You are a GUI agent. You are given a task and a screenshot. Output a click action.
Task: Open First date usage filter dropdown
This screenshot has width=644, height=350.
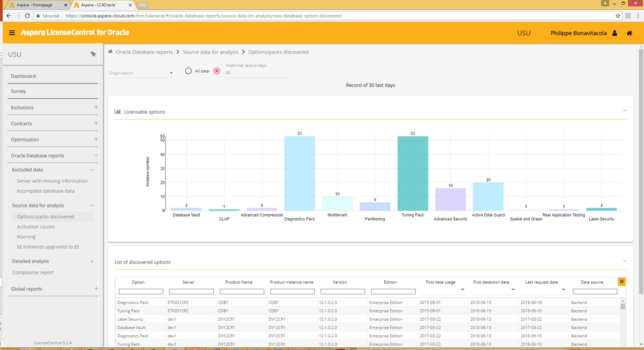(462, 290)
